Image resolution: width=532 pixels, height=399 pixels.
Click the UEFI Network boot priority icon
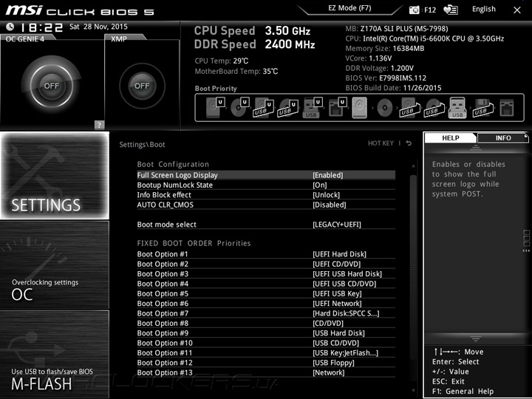point(338,108)
